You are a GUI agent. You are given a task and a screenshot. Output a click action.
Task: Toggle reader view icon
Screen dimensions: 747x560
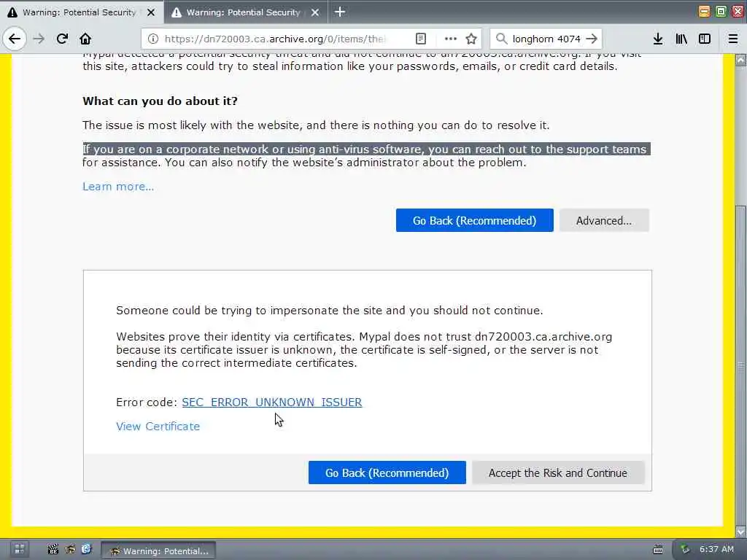(421, 39)
